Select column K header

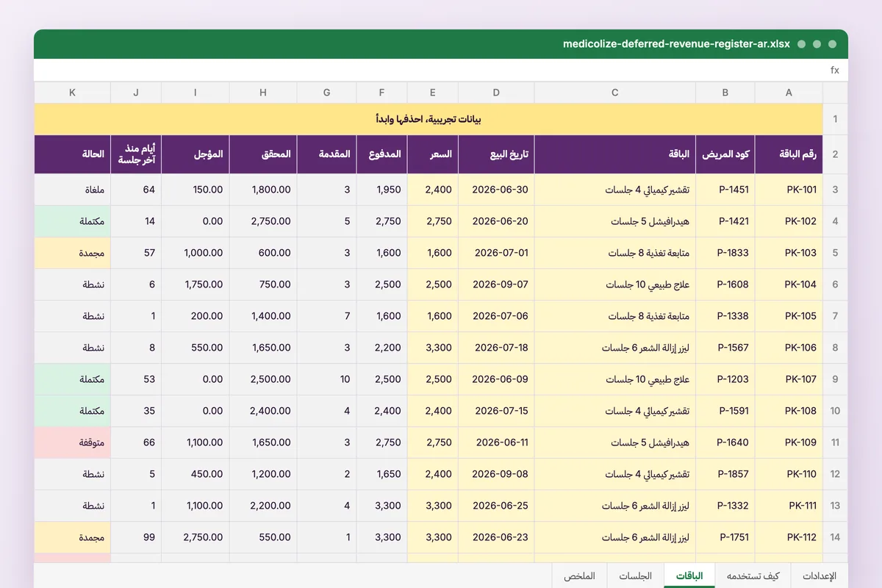pyautogui.click(x=73, y=93)
